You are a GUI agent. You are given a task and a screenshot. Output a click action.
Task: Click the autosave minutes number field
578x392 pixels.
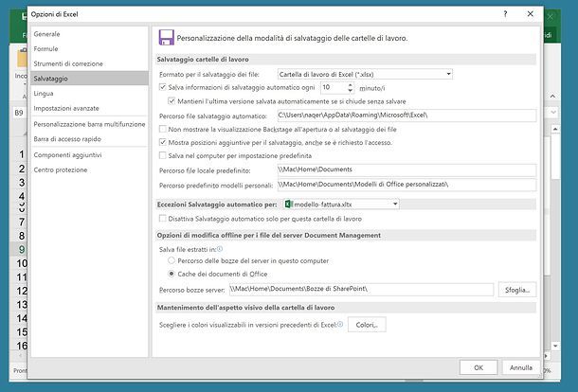coord(334,88)
